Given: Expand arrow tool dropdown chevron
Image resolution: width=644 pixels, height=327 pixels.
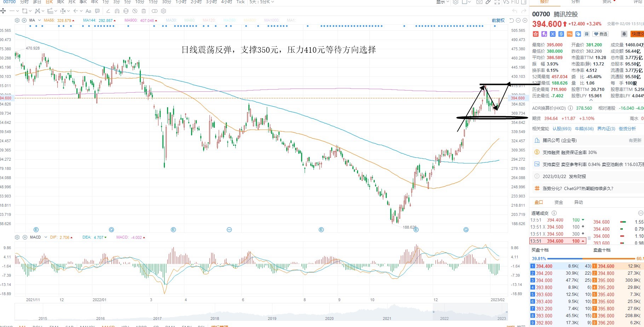Looking at the screenshot, I should 81,11.
